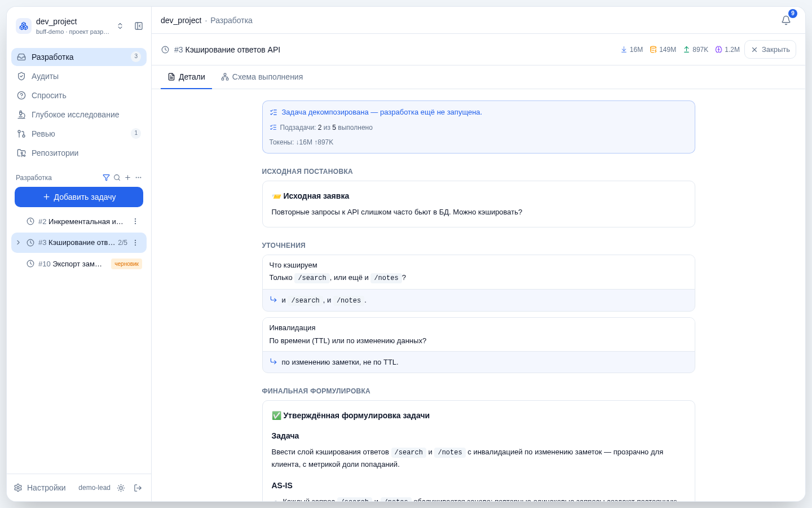Viewport: 812px width, 508px height.
Task: Click the Токены ↓16M ↑897K line
Action: click(x=301, y=142)
